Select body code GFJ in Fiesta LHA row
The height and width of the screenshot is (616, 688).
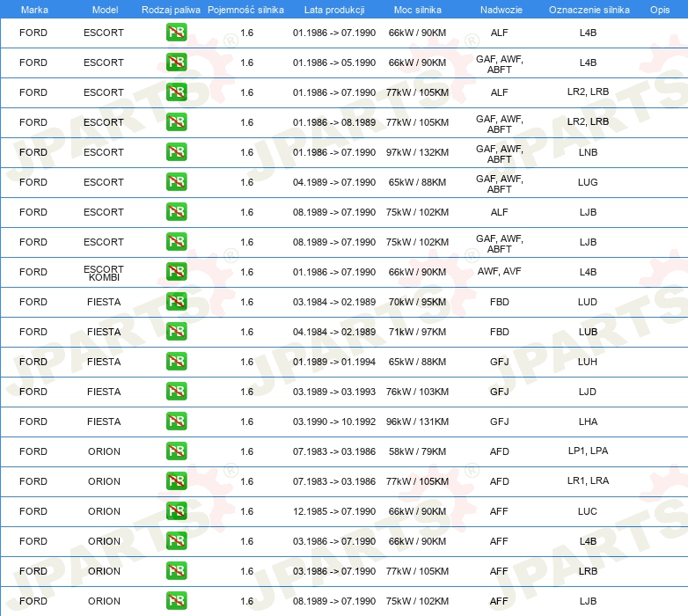500,422
